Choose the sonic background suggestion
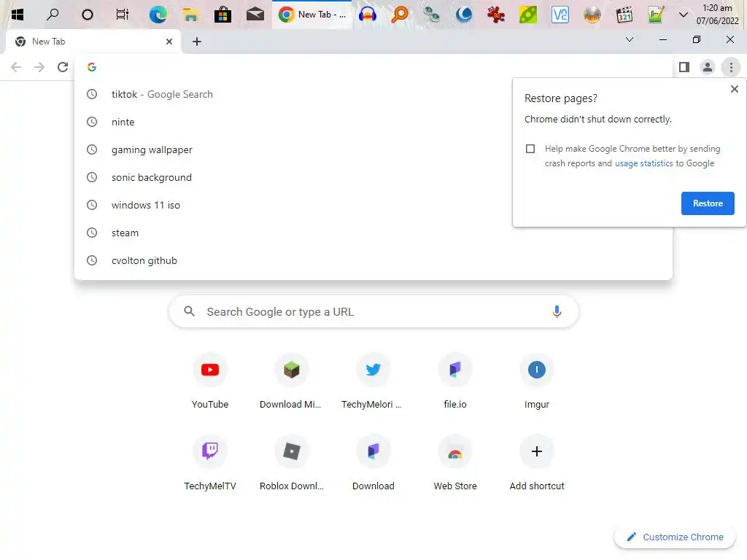The width and height of the screenshot is (747, 560). point(373,177)
